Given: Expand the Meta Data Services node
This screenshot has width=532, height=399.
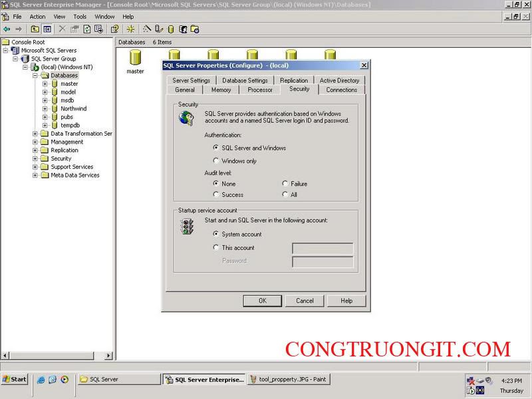Looking at the screenshot, I should pyautogui.click(x=35, y=176).
